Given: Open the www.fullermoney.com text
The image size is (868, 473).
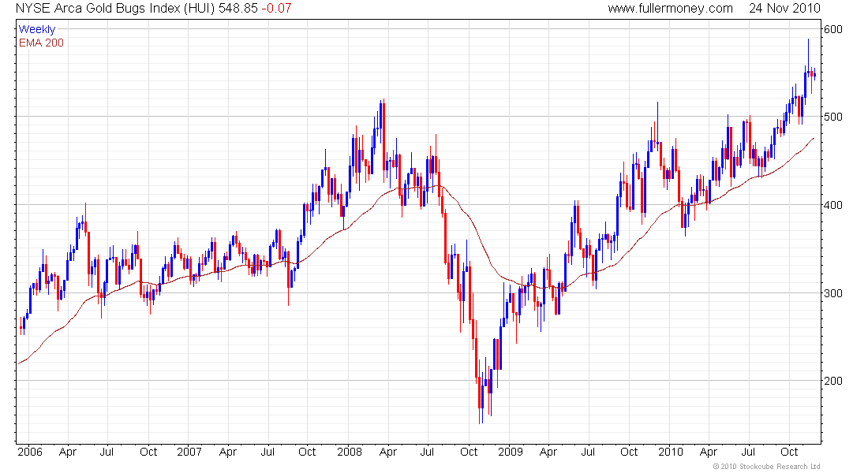Looking at the screenshot, I should (x=671, y=9).
